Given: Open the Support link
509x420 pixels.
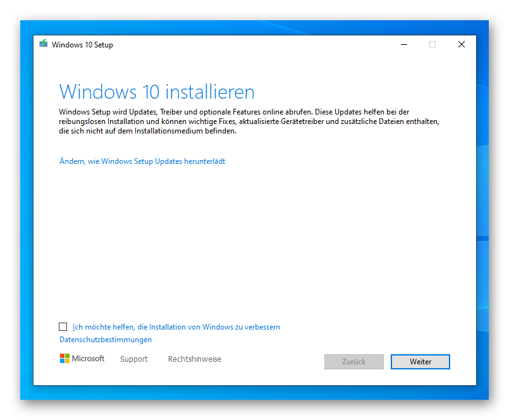Looking at the screenshot, I should (x=134, y=359).
